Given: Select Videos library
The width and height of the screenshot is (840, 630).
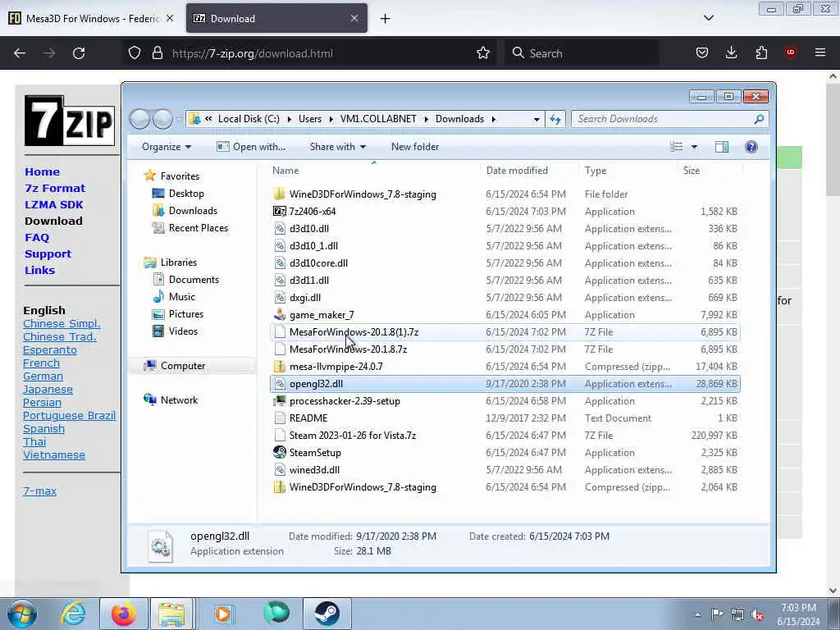Looking at the screenshot, I should [183, 331].
